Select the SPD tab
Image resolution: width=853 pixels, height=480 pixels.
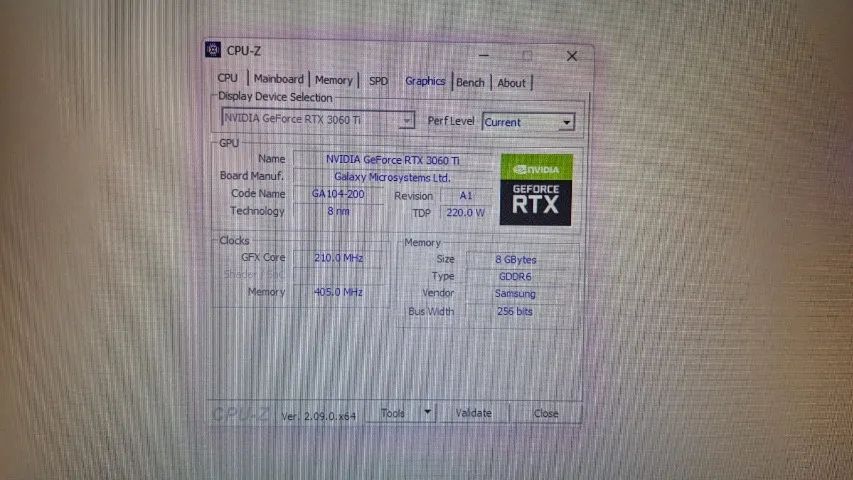coord(379,81)
